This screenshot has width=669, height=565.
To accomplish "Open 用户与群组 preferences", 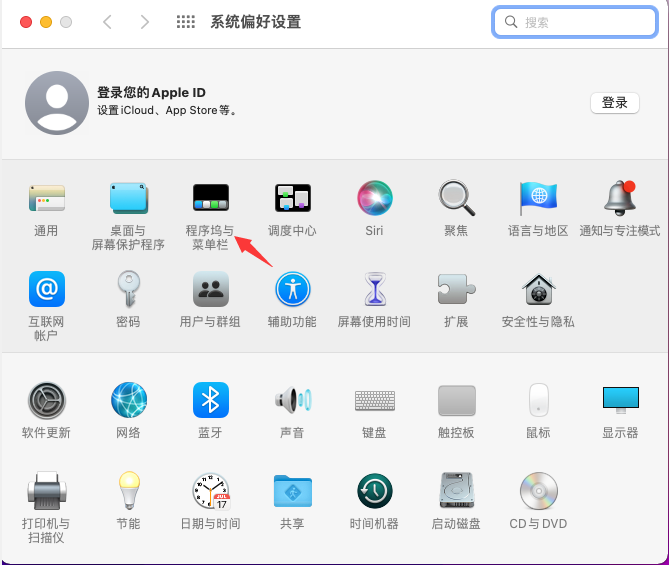I will pos(211,289).
